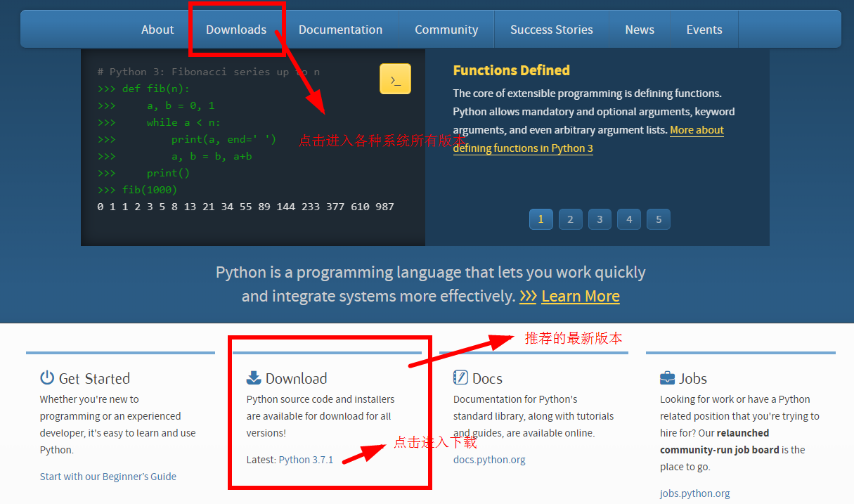Open the Community menu
The image size is (854, 504).
446,30
